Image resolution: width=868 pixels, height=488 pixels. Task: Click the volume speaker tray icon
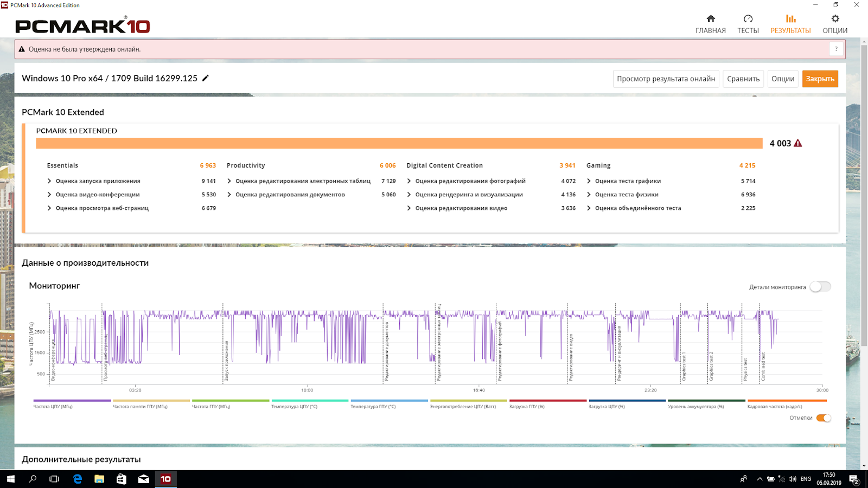[793, 479]
